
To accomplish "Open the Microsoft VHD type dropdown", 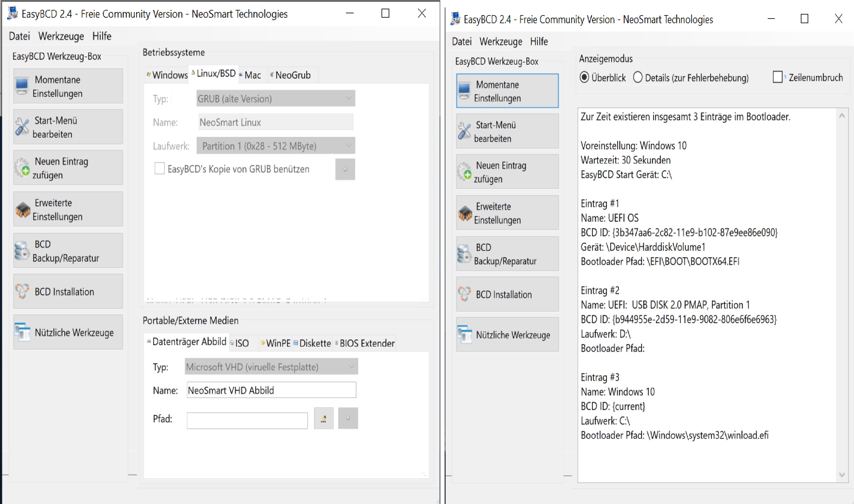I will coord(271,366).
